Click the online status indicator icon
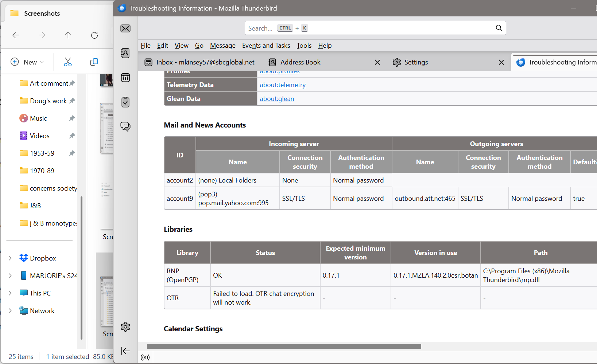The image size is (597, 364). [x=145, y=357]
